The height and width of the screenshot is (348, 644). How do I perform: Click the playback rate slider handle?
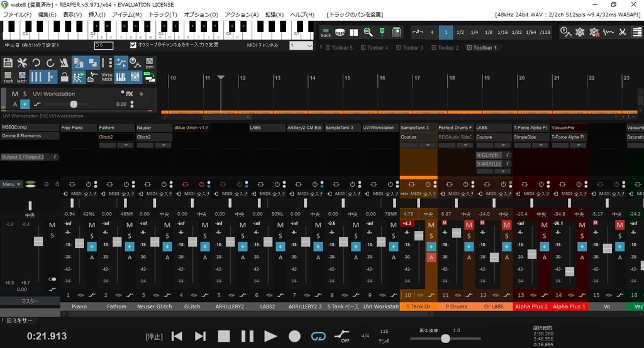[445, 339]
